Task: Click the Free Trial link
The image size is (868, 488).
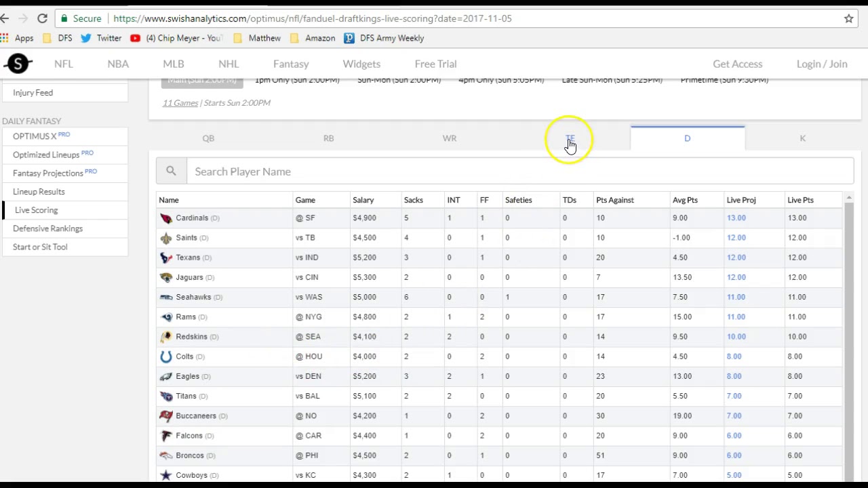Action: pyautogui.click(x=435, y=64)
